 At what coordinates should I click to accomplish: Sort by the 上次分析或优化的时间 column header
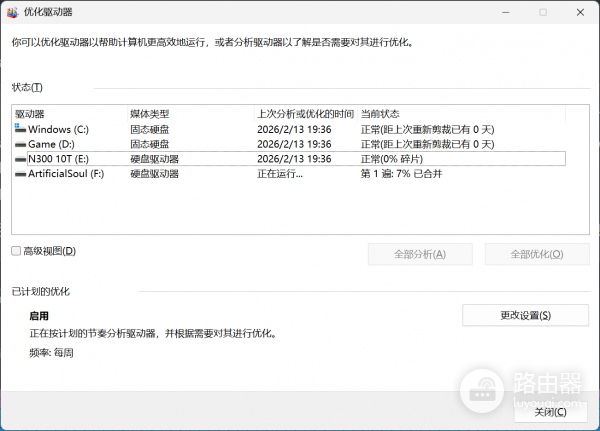pos(306,114)
